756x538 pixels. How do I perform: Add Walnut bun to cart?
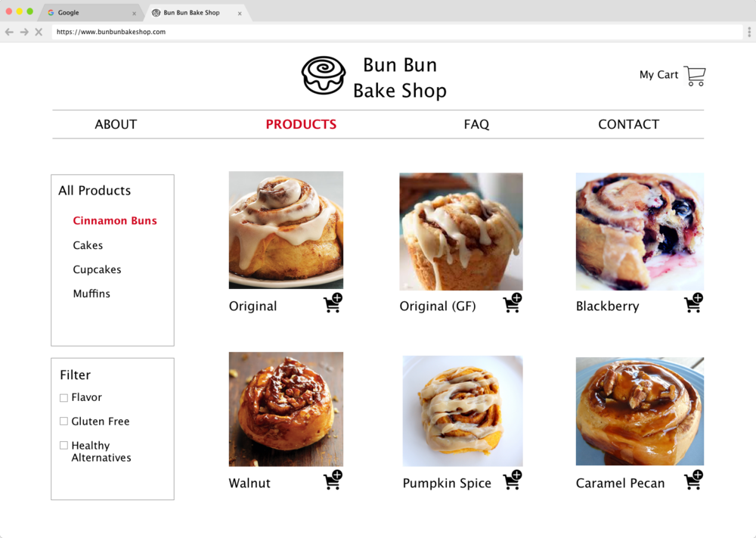click(333, 480)
